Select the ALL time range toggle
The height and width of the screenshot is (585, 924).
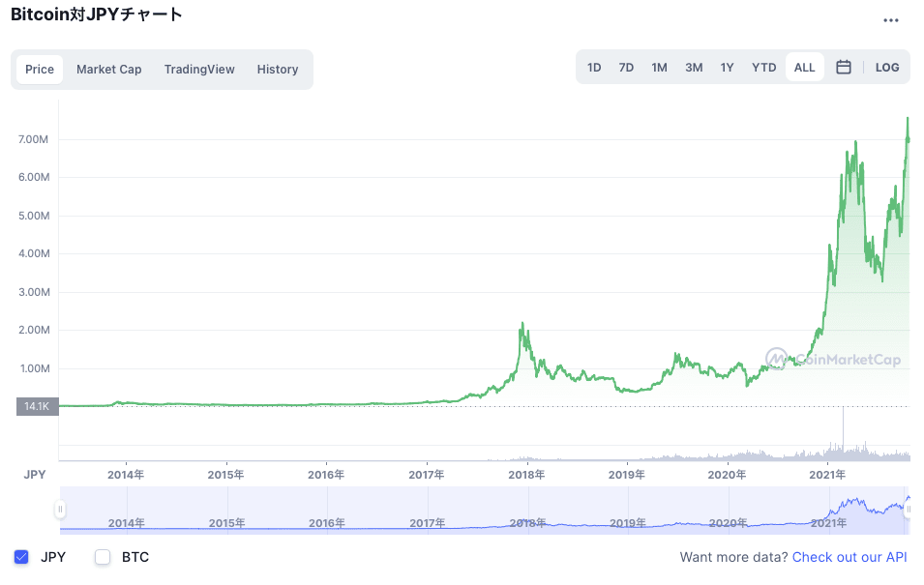804,67
